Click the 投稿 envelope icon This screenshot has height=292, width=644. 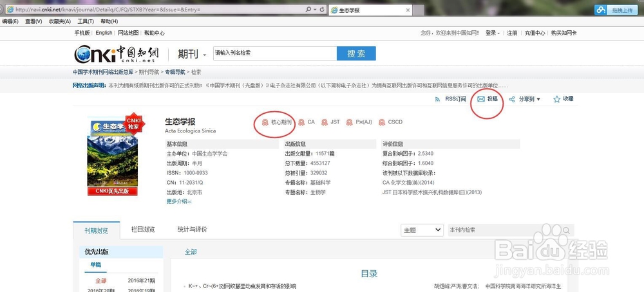pyautogui.click(x=481, y=99)
